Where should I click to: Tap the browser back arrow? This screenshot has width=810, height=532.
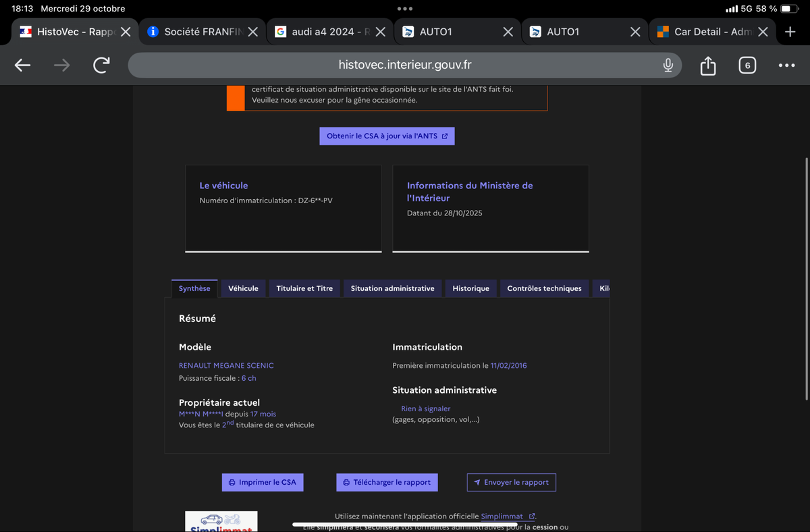23,65
